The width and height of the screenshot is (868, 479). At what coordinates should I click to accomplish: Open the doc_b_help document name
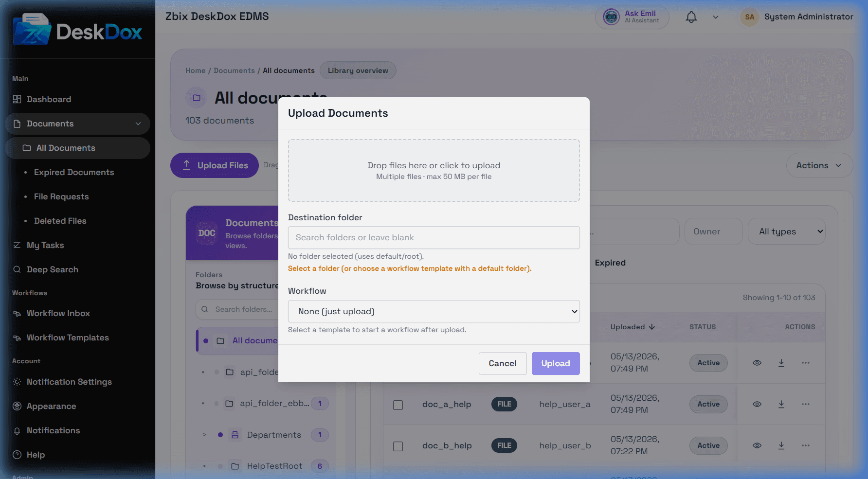coord(447,445)
